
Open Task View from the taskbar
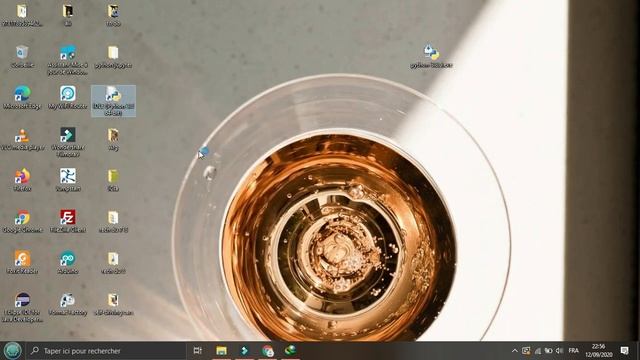[x=198, y=351]
